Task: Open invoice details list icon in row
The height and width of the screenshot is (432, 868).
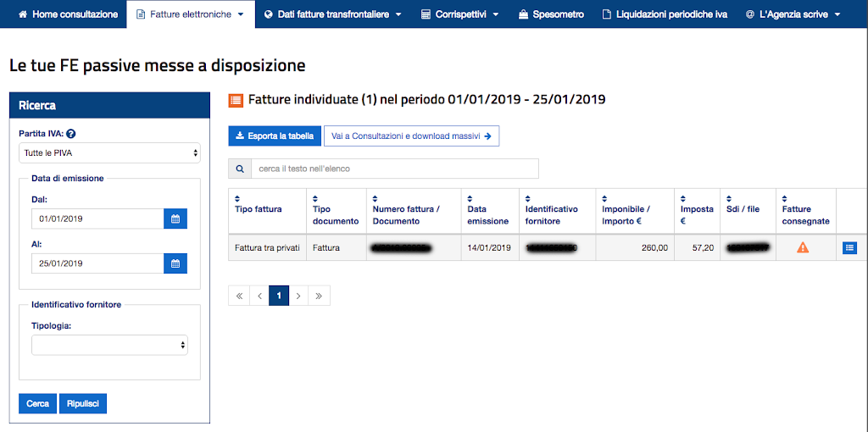Action: 850,248
